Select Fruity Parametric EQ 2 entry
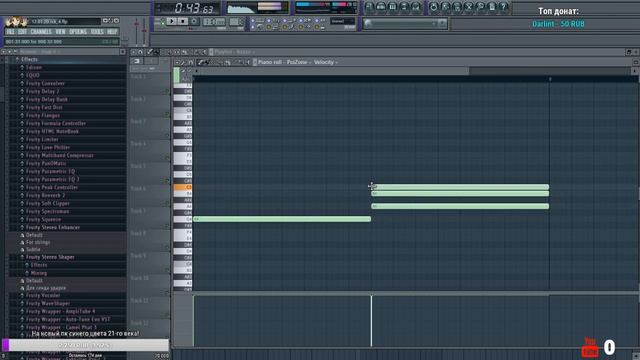640x360 pixels. 52,180
